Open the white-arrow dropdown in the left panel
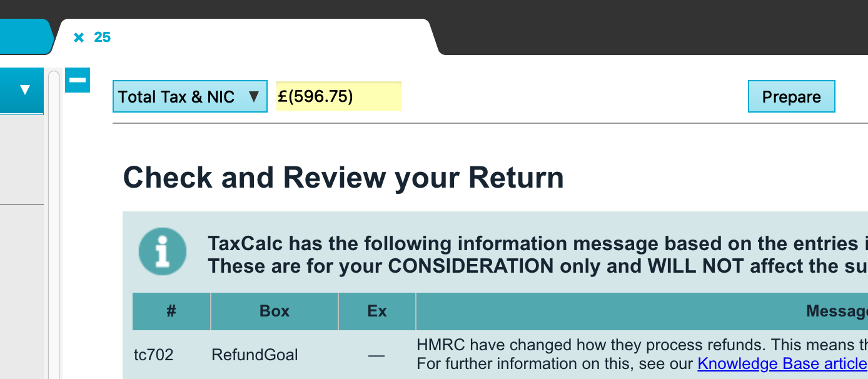The height and width of the screenshot is (379, 868). (x=24, y=90)
